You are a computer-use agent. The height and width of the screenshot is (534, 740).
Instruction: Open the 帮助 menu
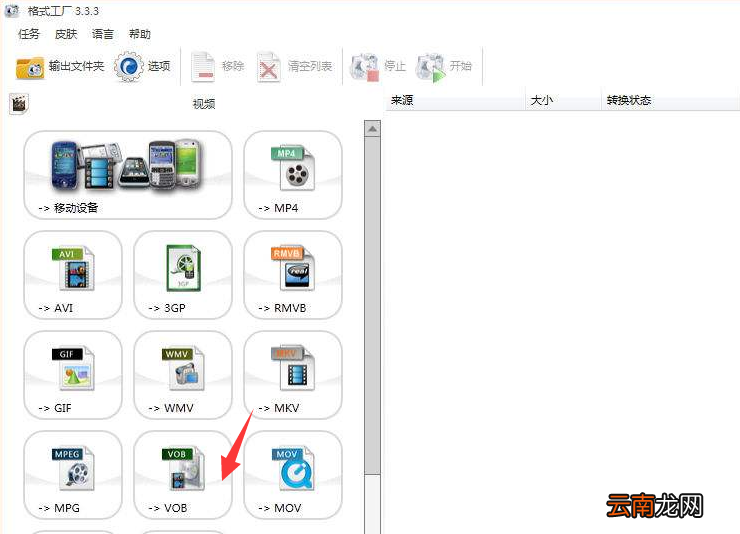pos(140,34)
